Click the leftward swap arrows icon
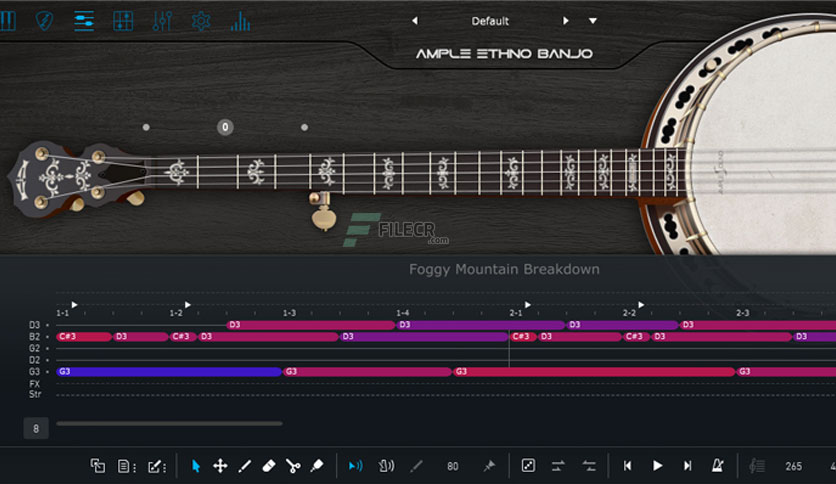 coord(589,466)
